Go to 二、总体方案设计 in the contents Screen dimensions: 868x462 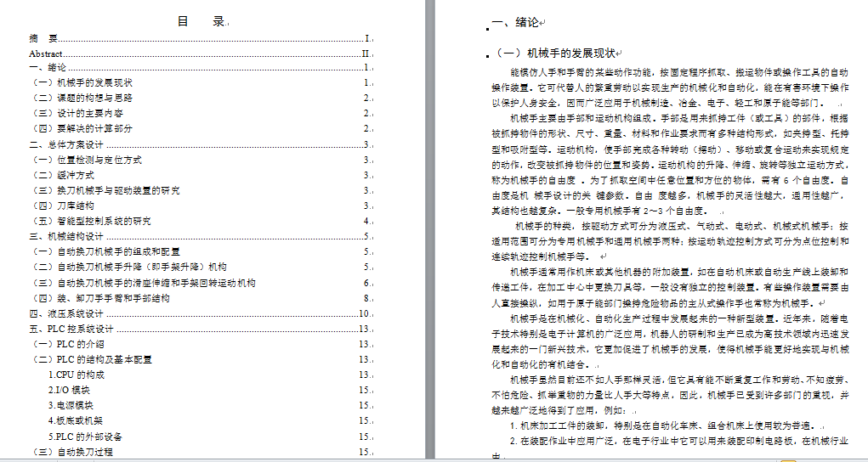[x=201, y=145]
